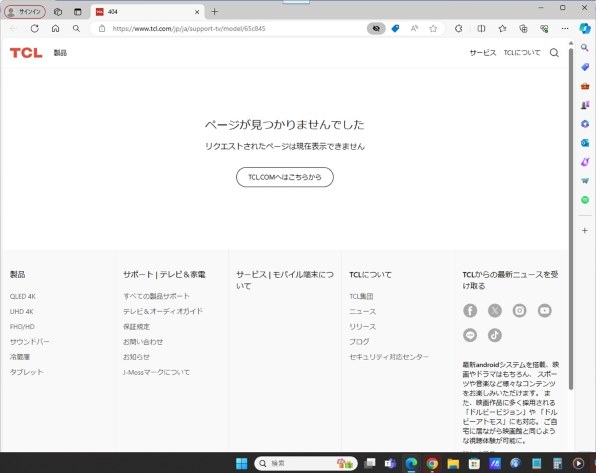Open collections icon in toolbar

point(523,29)
